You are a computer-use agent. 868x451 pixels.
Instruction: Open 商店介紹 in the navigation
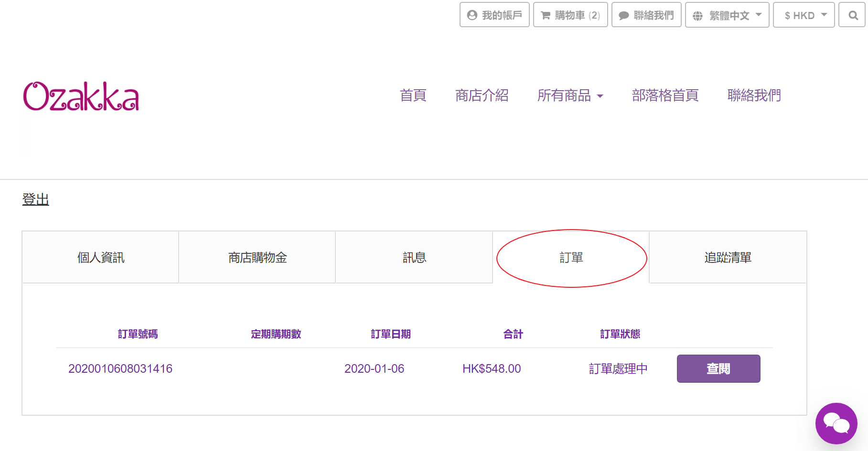click(482, 95)
